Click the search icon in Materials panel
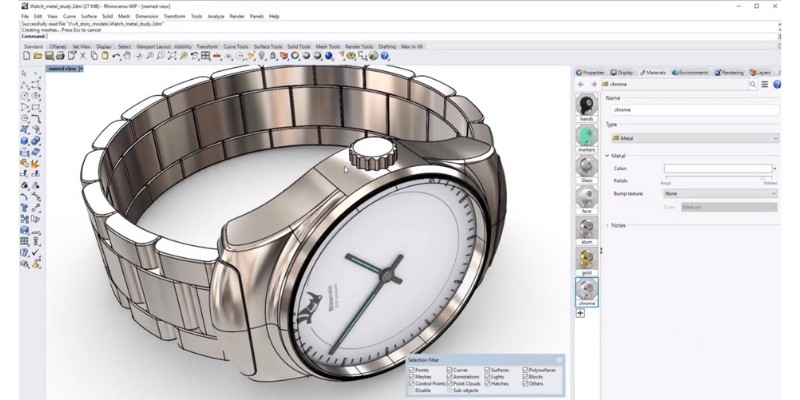Screen dimensions: 800x400 click(754, 85)
